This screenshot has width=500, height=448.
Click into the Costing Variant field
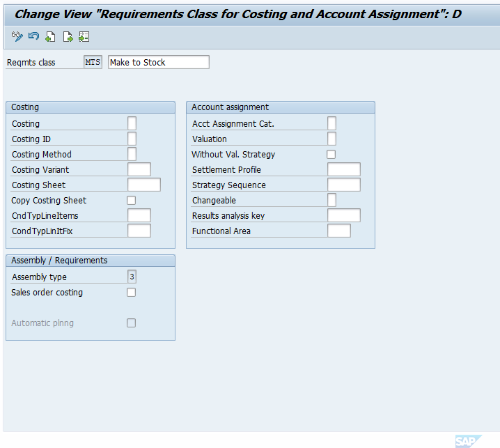(139, 169)
